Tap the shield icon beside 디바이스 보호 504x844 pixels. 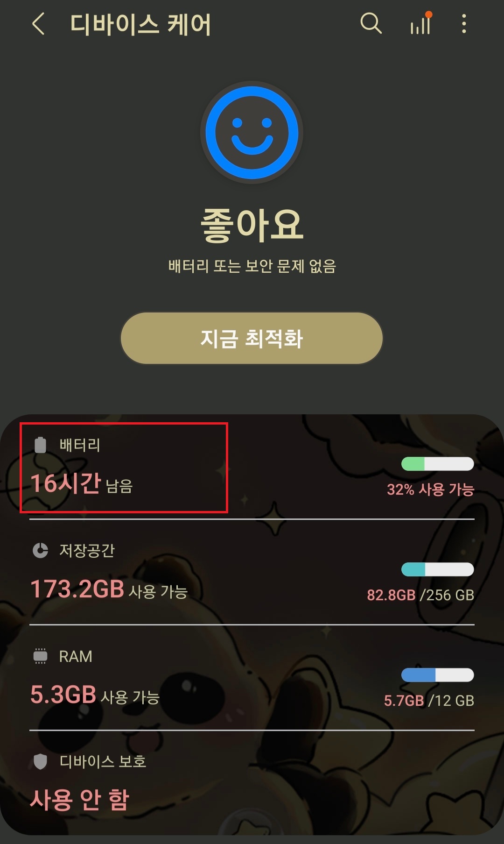[40, 761]
